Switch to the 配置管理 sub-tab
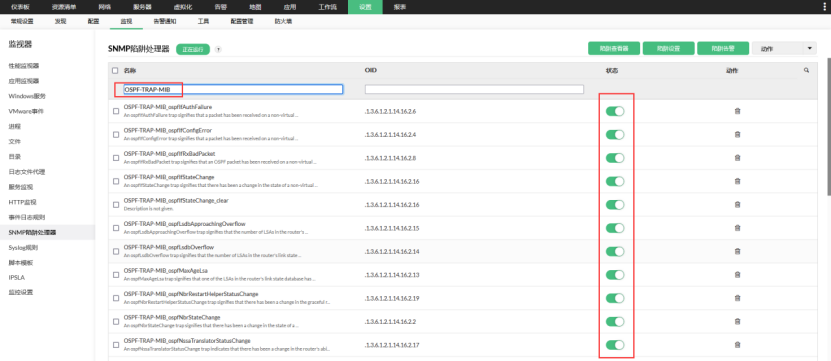831x361 pixels. click(x=242, y=22)
